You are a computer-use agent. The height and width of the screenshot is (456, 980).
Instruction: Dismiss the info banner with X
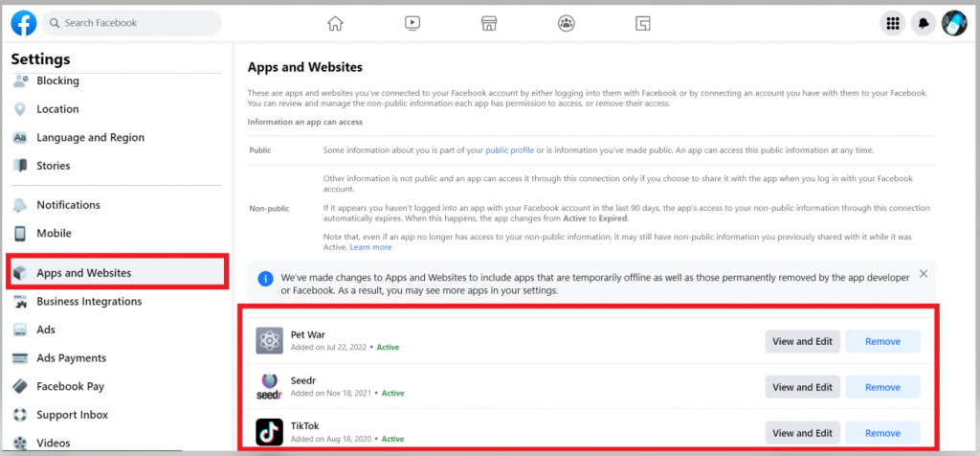point(924,274)
